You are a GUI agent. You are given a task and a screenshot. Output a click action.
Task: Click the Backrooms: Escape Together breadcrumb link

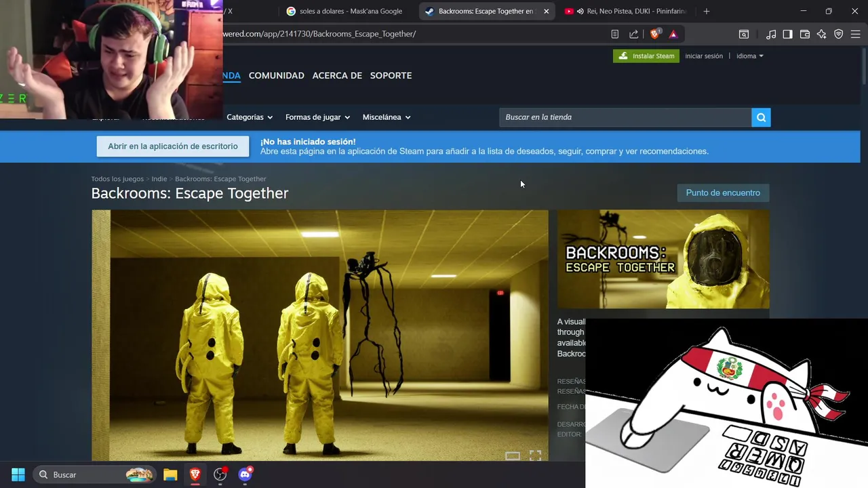point(220,179)
